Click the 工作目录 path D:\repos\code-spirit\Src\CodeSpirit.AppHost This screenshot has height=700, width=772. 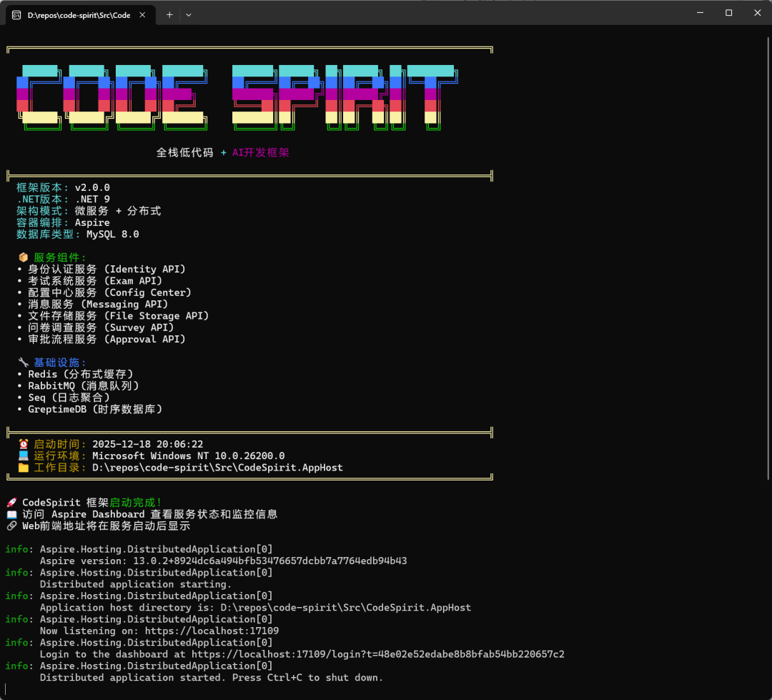pyautogui.click(x=217, y=468)
